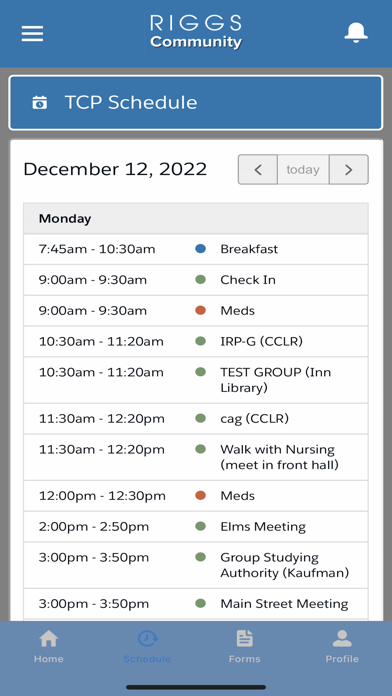Select the Schedule clock icon

point(147,639)
